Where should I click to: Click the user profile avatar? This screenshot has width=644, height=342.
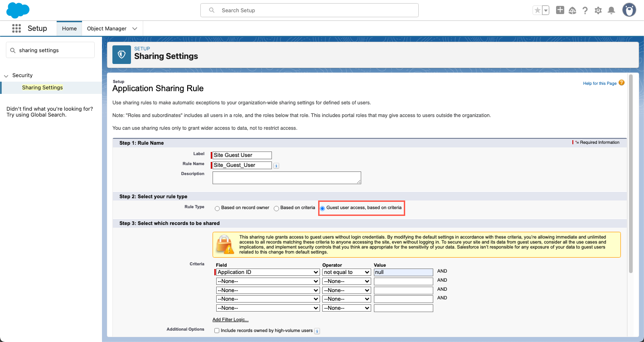[x=629, y=10]
